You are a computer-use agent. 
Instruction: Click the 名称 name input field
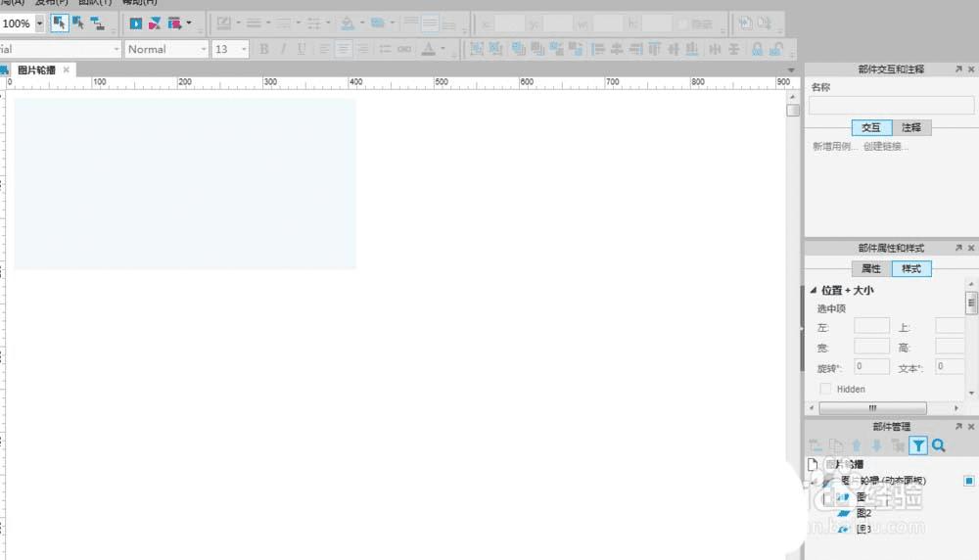pyautogui.click(x=891, y=105)
